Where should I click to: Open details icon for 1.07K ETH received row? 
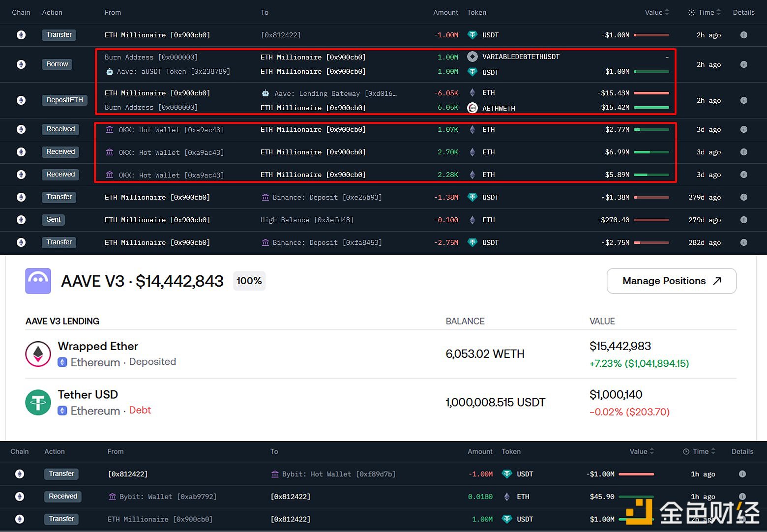click(x=743, y=129)
